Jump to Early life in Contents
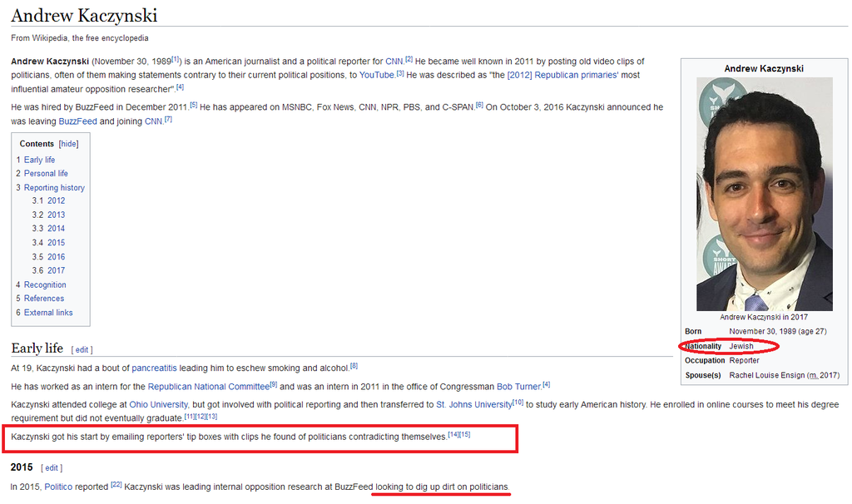 39,160
